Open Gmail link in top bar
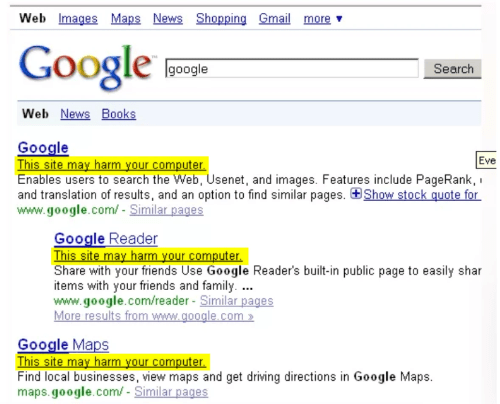The height and width of the screenshot is (404, 500). (x=274, y=18)
